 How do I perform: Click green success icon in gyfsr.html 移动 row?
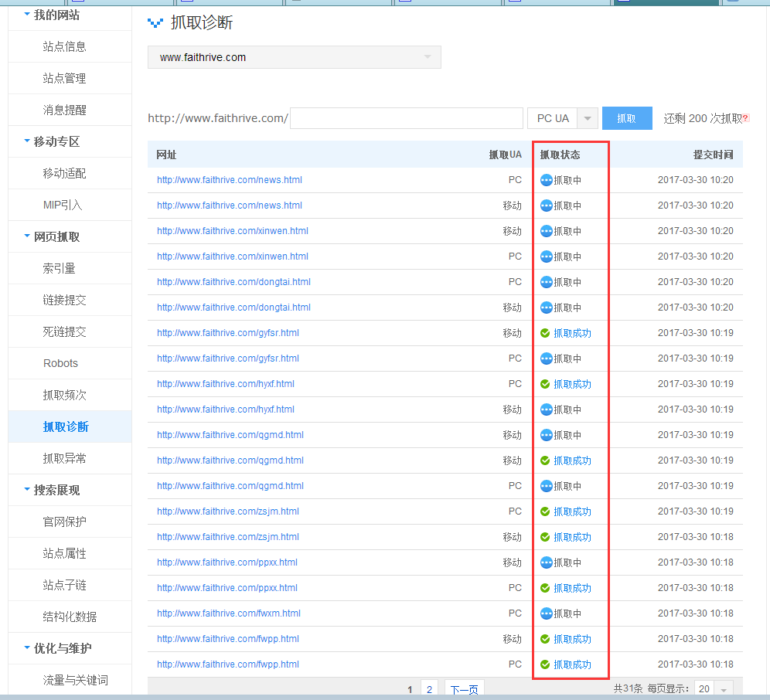[545, 333]
